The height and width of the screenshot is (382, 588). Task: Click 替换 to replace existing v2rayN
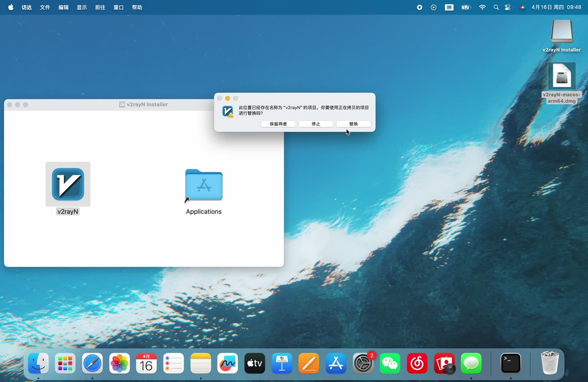[x=353, y=124]
